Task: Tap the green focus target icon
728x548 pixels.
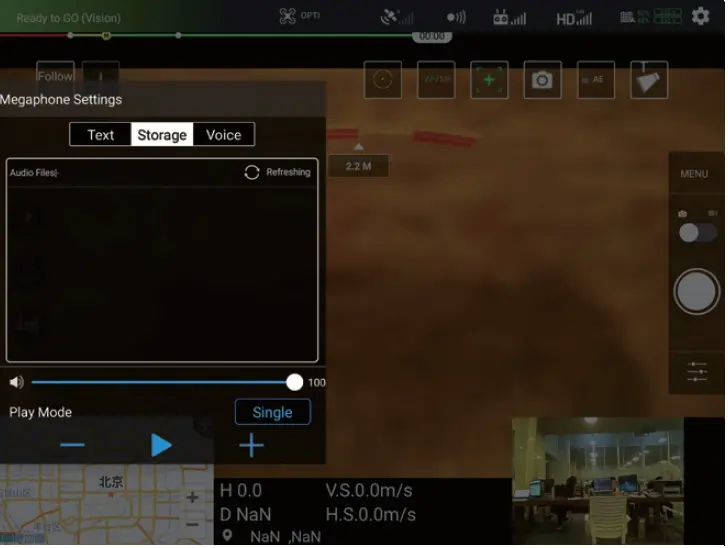Action: click(489, 80)
